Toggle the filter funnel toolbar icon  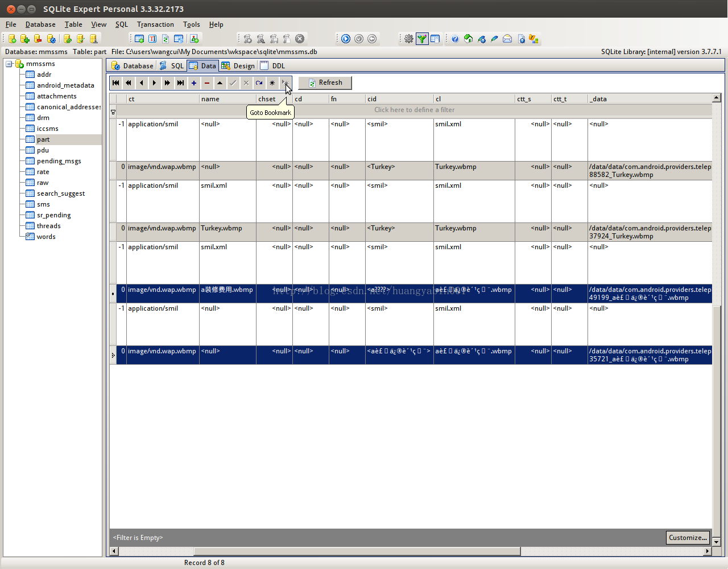tap(422, 39)
